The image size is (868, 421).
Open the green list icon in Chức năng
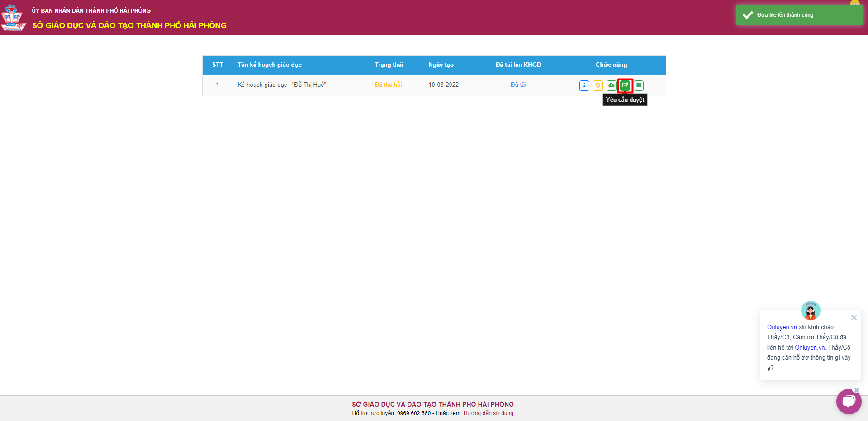pyautogui.click(x=639, y=85)
